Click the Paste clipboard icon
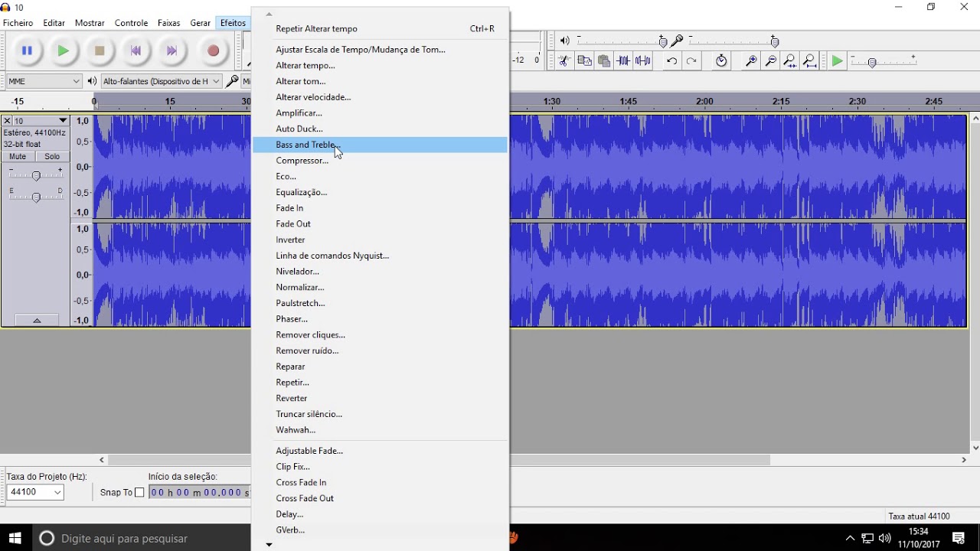Screen dimensions: 980x551 (x=604, y=61)
